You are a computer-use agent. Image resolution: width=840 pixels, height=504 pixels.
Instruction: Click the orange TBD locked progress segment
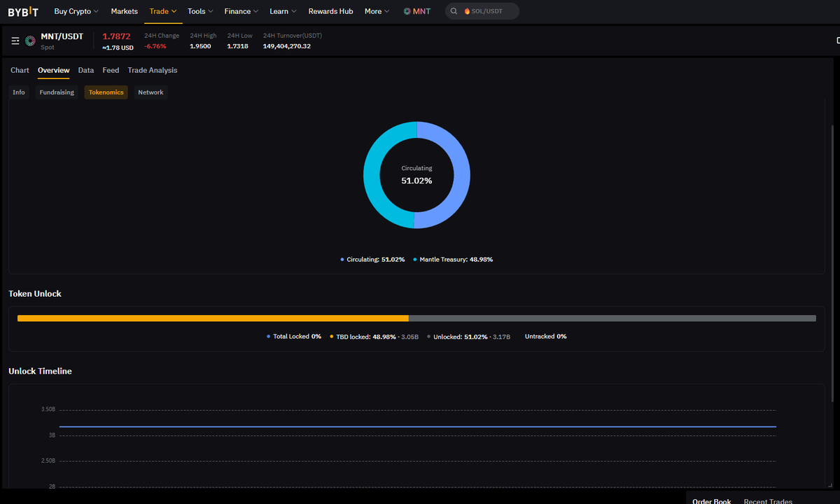pos(213,318)
